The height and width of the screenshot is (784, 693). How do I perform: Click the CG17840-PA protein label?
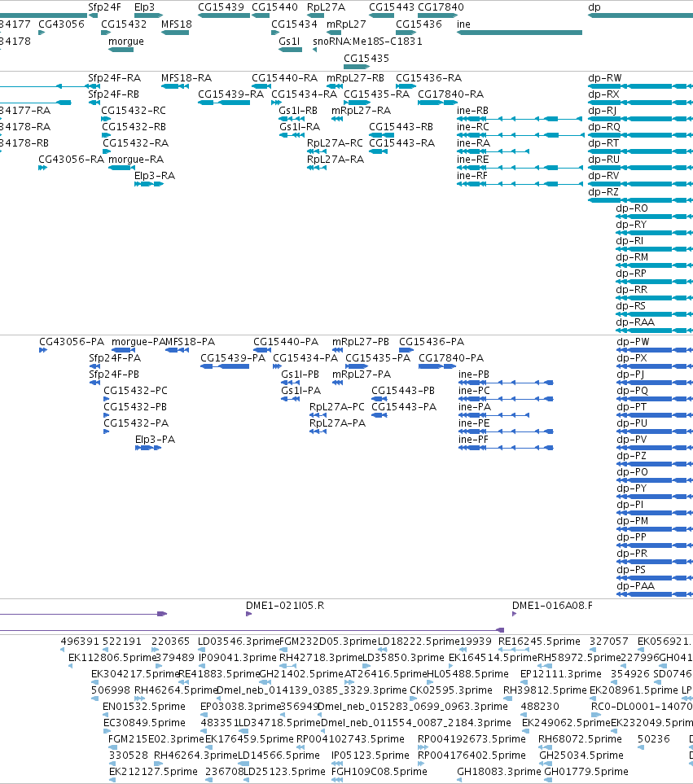point(451,358)
